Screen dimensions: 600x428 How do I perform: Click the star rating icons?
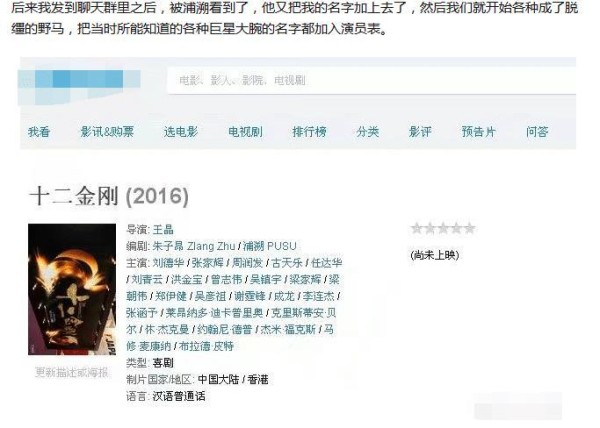[x=443, y=228]
